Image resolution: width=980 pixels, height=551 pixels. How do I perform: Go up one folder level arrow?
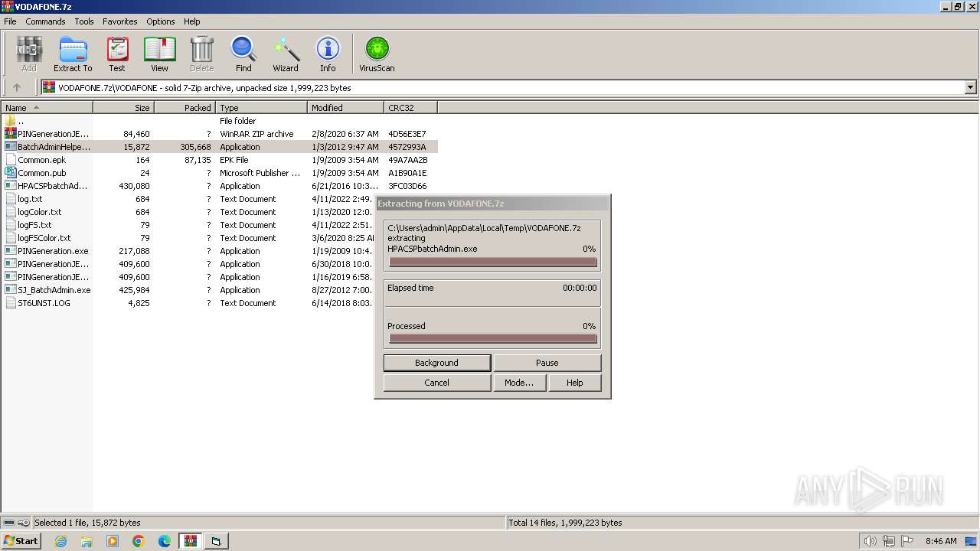pyautogui.click(x=17, y=87)
